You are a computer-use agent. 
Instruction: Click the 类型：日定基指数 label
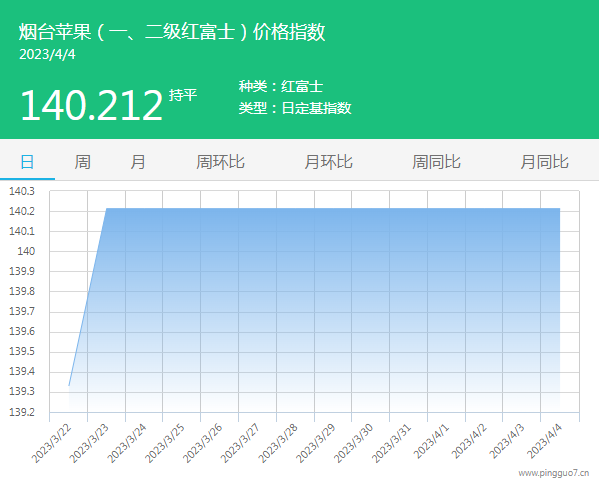click(295, 108)
